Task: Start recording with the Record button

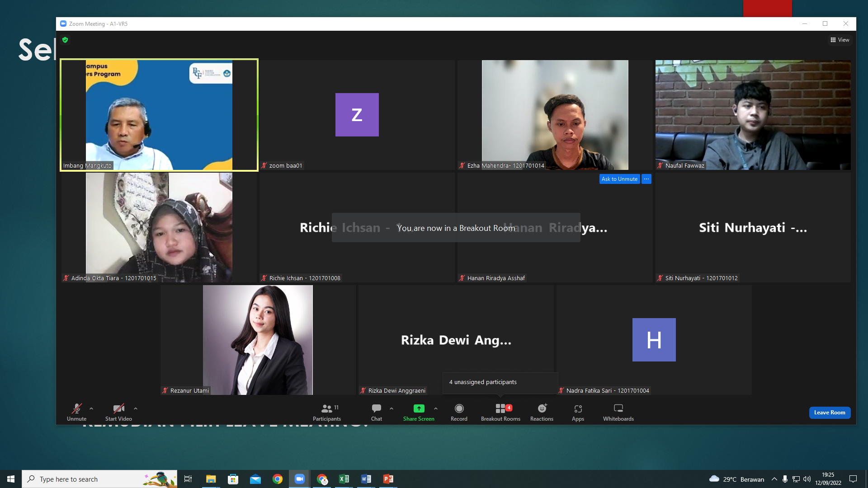Action: tap(459, 412)
